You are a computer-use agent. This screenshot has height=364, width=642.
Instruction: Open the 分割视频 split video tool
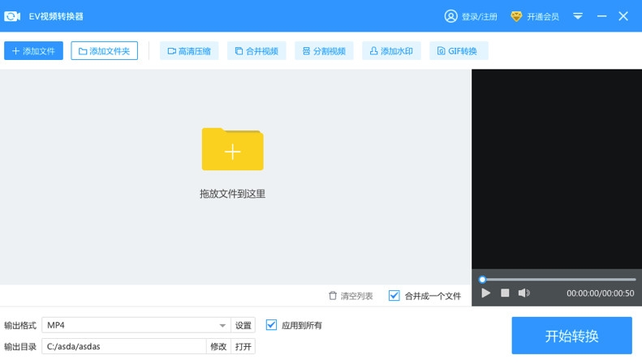(324, 51)
